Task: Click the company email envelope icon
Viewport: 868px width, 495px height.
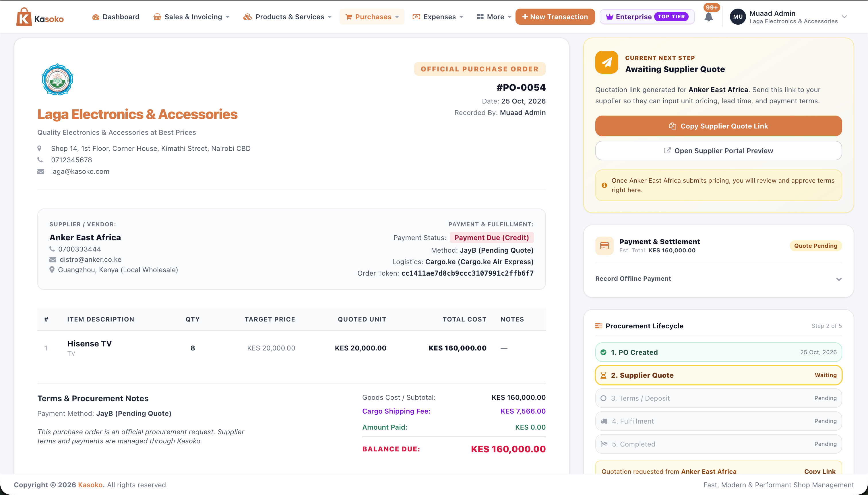Action: 41,171
